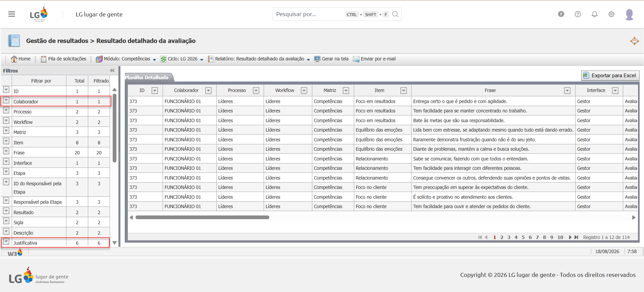
Task: Click the expand fullscreen arrows icon
Action: pos(634,41)
